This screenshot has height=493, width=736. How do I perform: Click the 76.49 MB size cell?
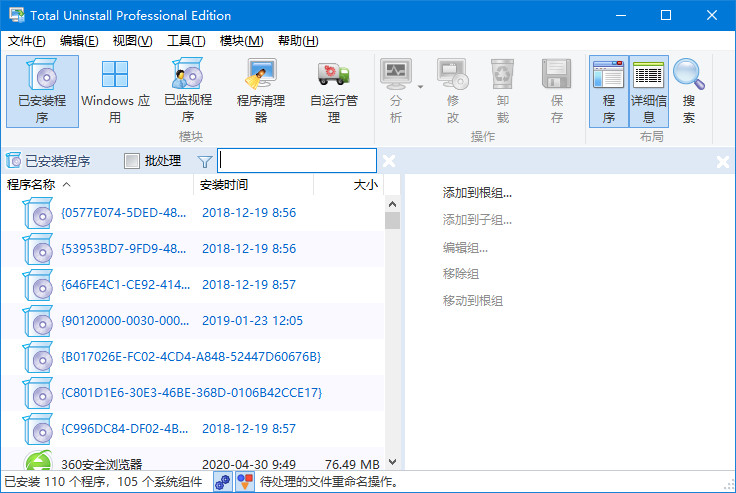pos(352,464)
